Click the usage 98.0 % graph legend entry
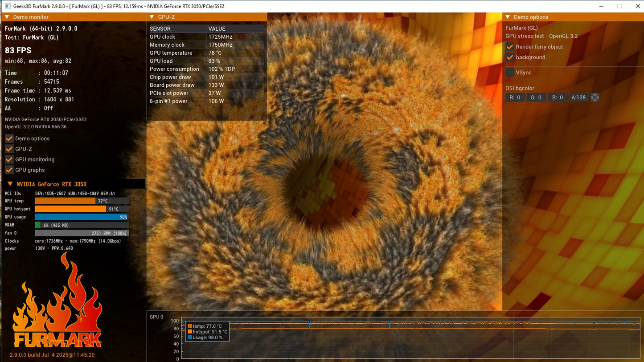This screenshot has width=644, height=362. [205, 338]
